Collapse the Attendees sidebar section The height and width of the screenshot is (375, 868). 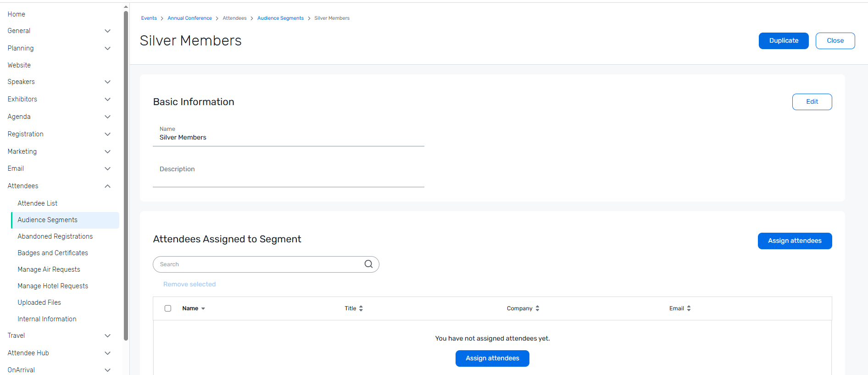[107, 186]
